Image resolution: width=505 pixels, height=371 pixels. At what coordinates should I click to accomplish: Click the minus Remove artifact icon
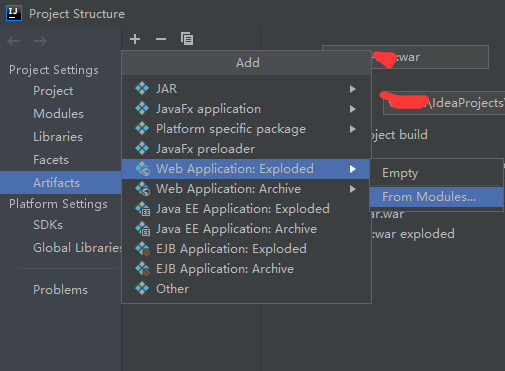click(161, 39)
